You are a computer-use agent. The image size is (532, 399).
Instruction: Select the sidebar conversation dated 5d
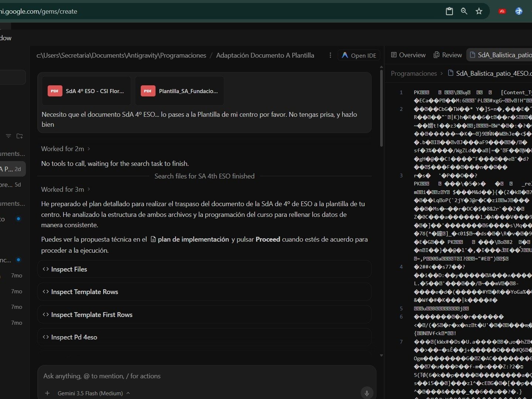[13, 185]
